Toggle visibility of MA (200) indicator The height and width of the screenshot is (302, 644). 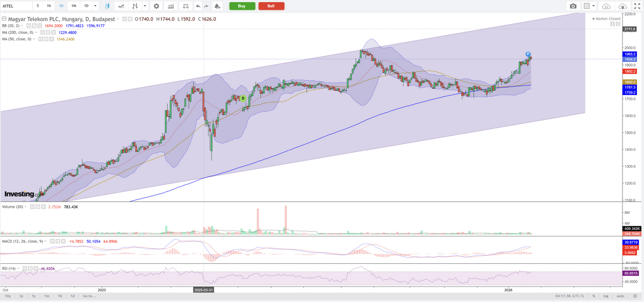point(43,32)
